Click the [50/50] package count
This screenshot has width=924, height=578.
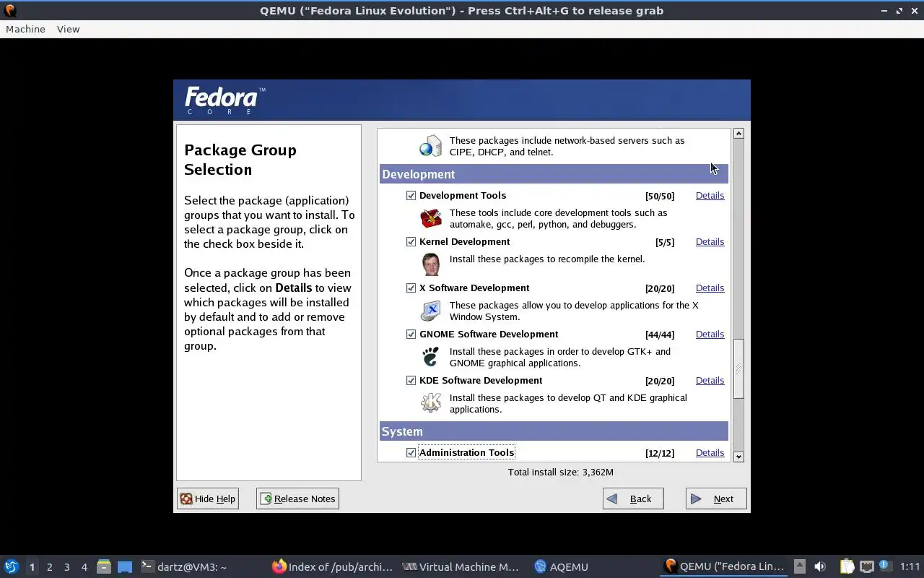660,196
